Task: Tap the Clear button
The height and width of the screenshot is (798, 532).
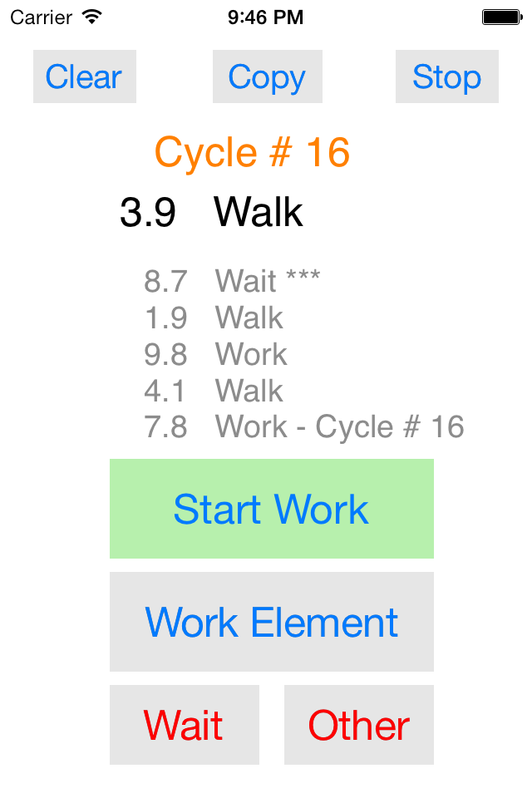Action: 84,76
